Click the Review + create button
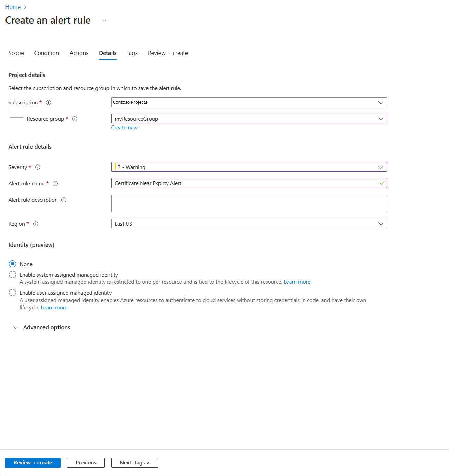The height and width of the screenshot is (476, 449). pyautogui.click(x=33, y=462)
